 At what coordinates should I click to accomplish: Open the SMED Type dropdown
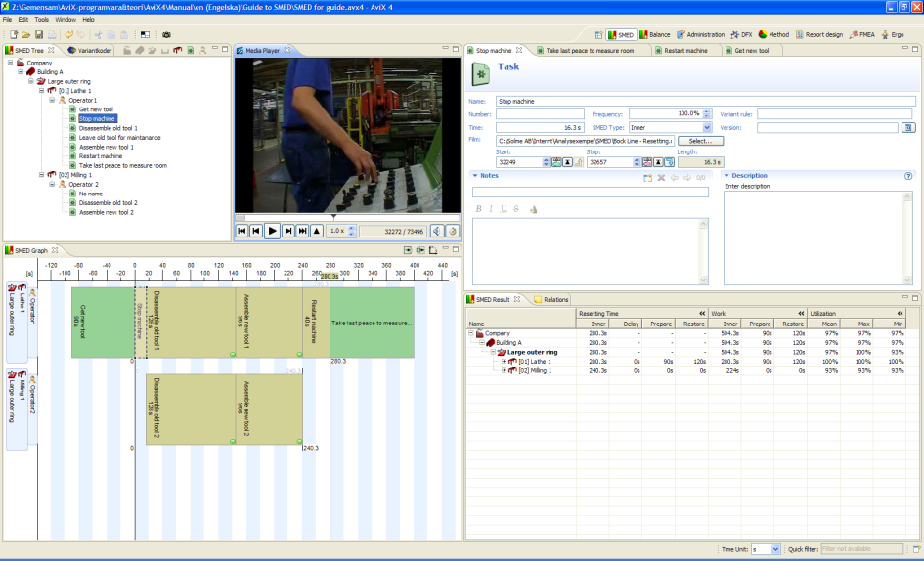pos(707,127)
